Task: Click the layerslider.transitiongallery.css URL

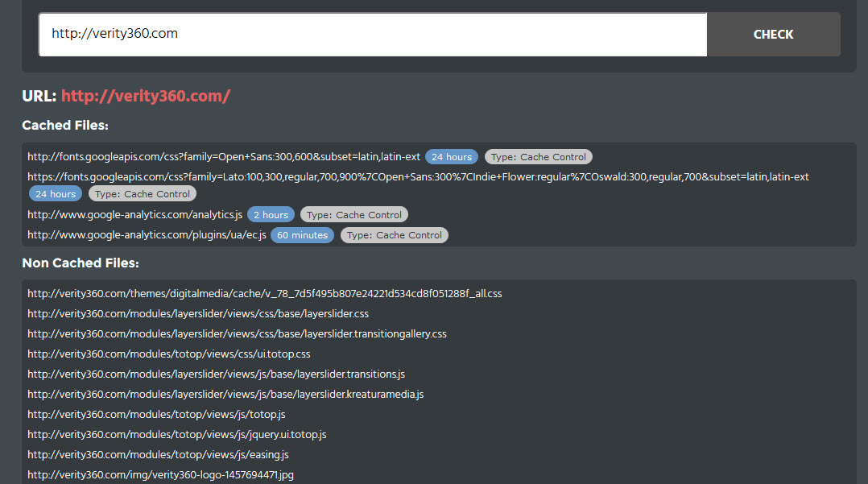Action: point(237,334)
